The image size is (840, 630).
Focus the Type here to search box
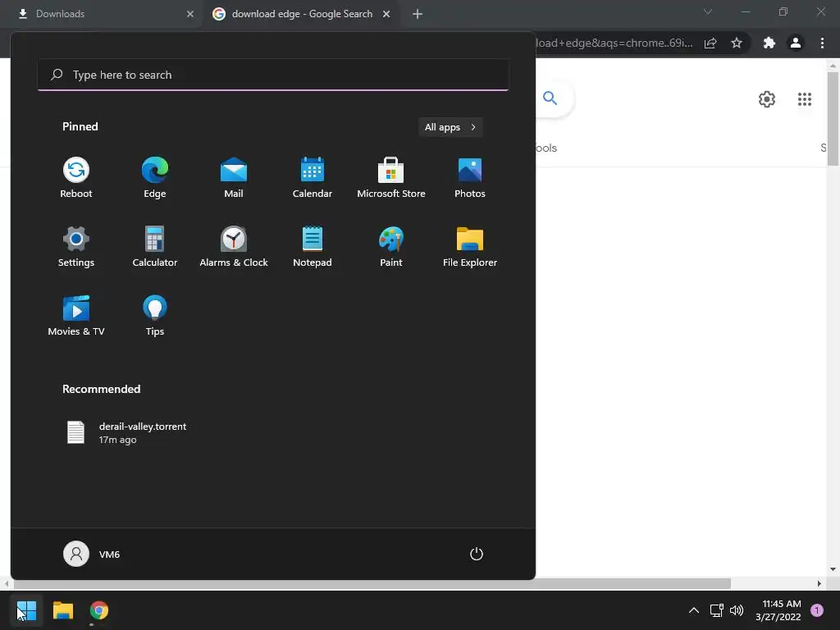pos(273,75)
